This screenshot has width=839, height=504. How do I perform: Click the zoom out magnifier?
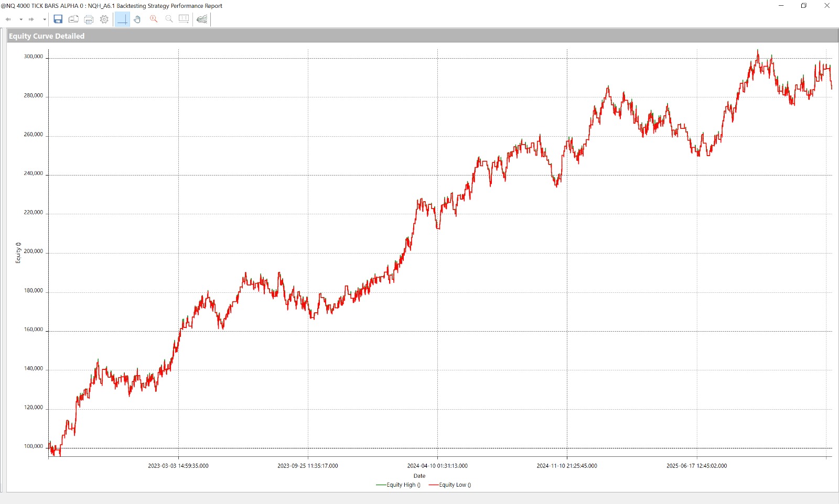pos(169,19)
